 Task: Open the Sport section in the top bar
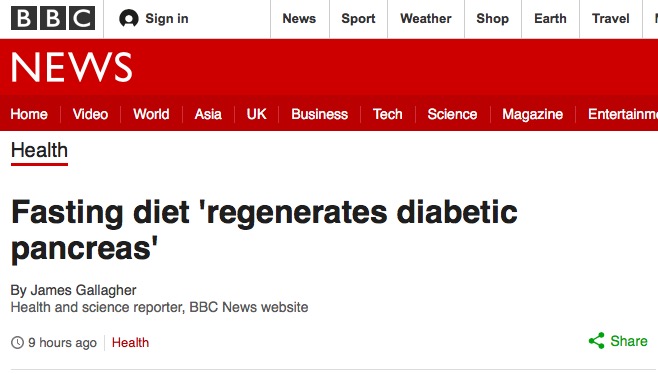[x=358, y=18]
